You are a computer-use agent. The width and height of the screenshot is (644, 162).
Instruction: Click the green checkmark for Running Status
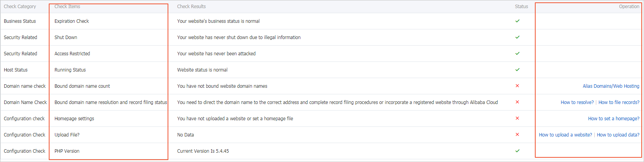(x=517, y=70)
